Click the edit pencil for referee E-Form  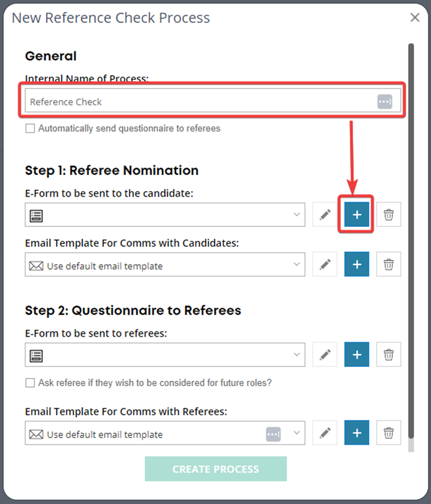pyautogui.click(x=325, y=354)
